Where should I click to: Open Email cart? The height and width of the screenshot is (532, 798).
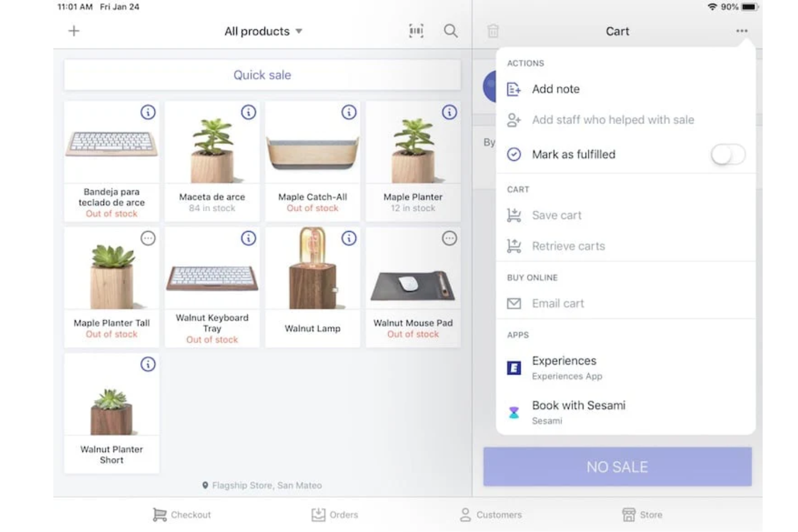coord(558,303)
